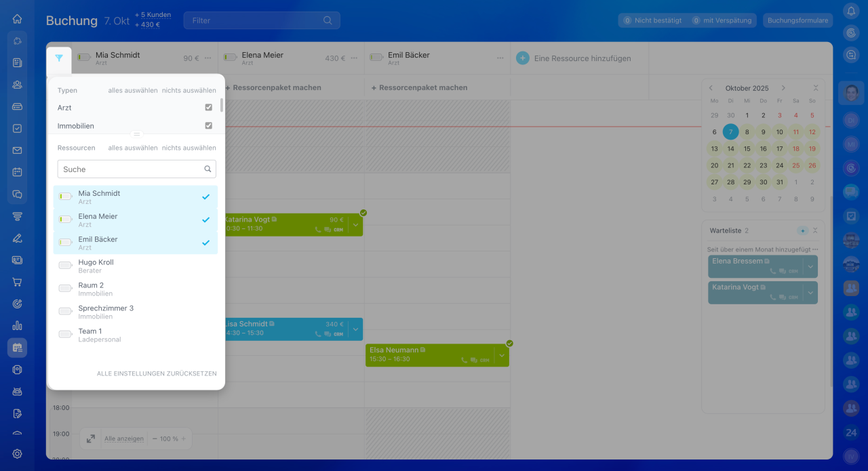
Task: Click the plus icon to add resource
Action: pos(522,58)
